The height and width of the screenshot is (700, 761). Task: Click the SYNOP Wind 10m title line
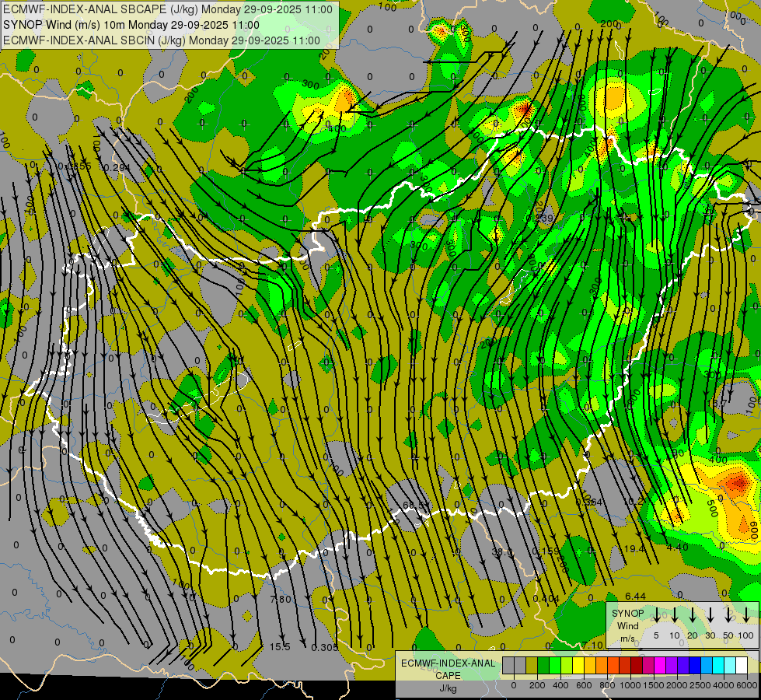131,25
